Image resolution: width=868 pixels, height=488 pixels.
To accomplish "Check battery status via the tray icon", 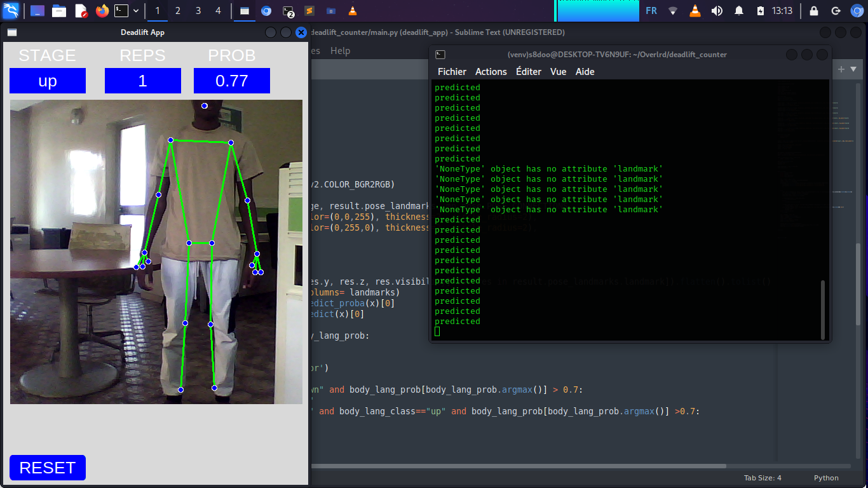I will (760, 10).
